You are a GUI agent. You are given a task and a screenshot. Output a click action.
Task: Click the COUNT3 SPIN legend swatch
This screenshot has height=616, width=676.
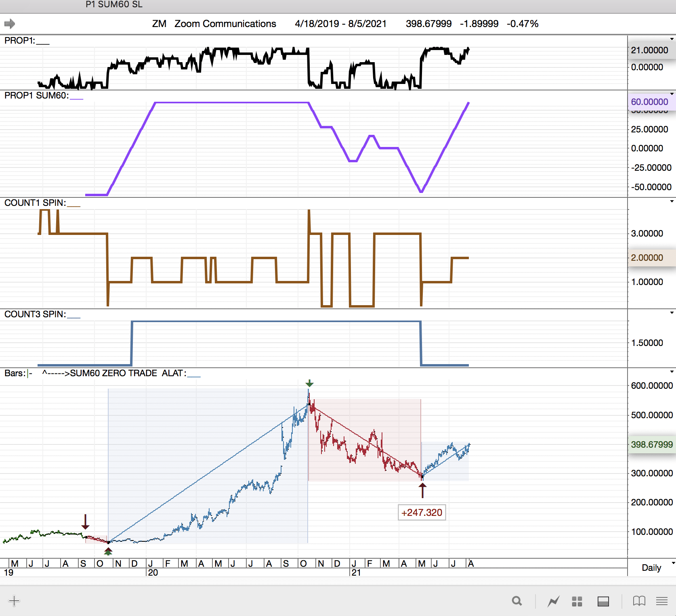click(x=73, y=317)
